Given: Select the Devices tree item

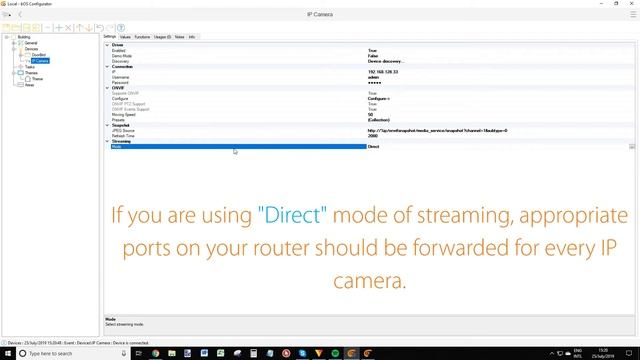Looking at the screenshot, I should click(x=31, y=49).
